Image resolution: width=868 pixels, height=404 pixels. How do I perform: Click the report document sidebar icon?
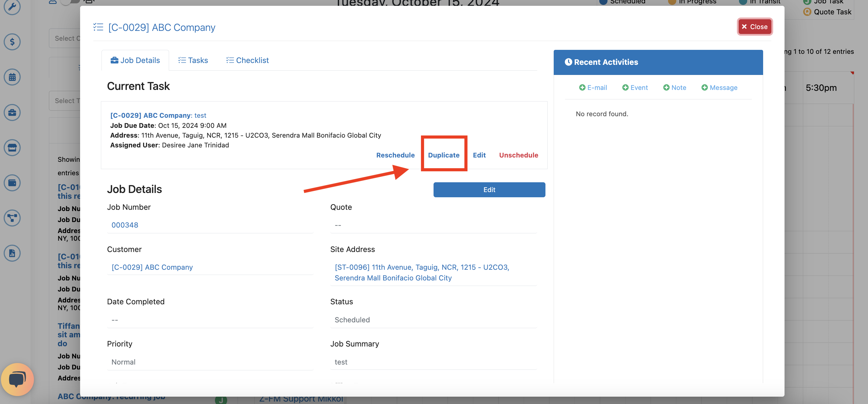pyautogui.click(x=12, y=253)
